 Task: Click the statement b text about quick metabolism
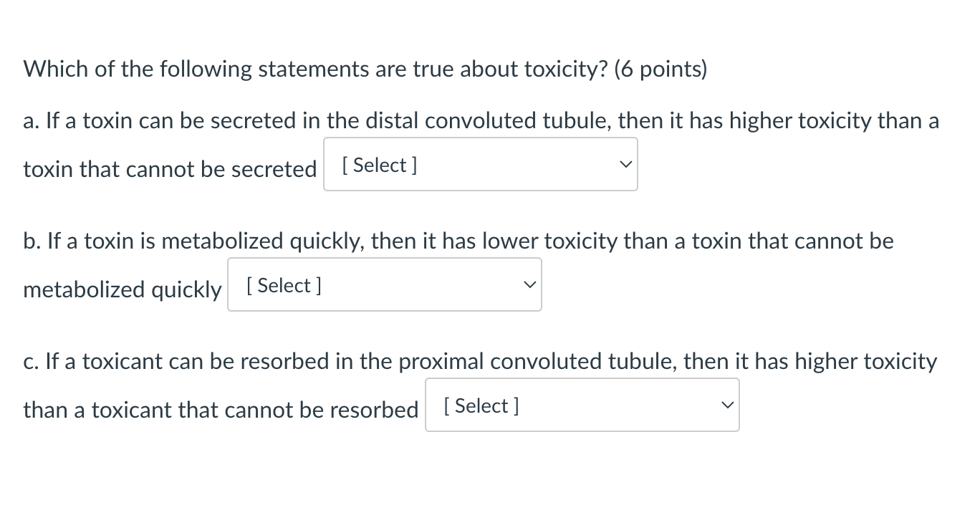click(x=457, y=241)
